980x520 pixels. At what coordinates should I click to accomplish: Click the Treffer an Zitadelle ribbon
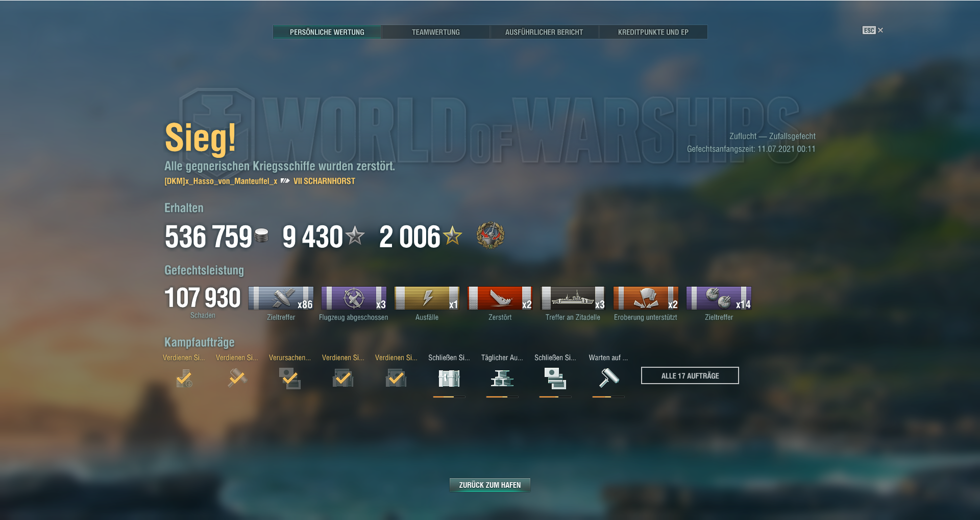[x=573, y=298]
